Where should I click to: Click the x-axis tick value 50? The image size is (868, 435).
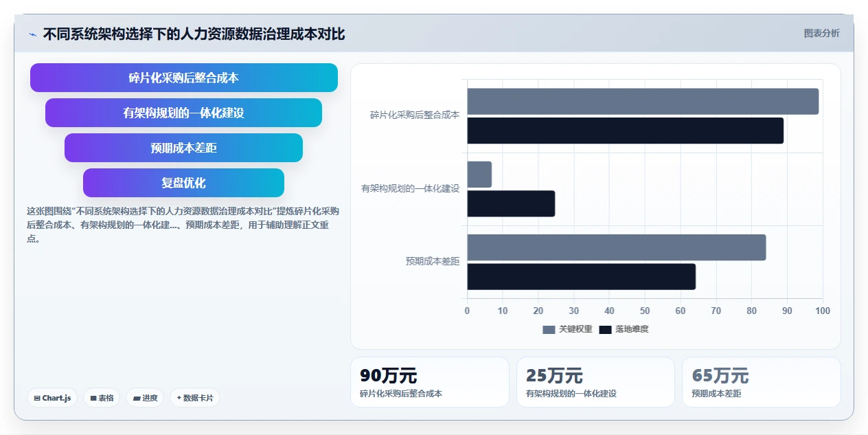pos(645,311)
